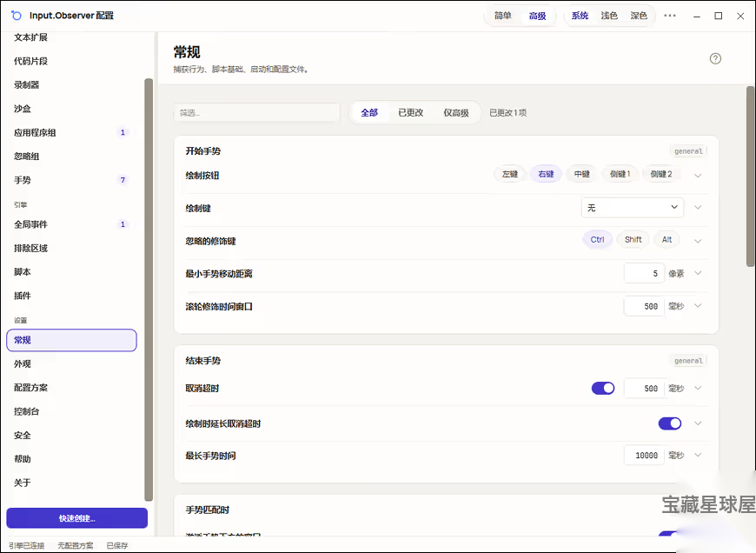Expand the 最小手势移动距离 row chevron
The width and height of the screenshot is (756, 553).
698,273
